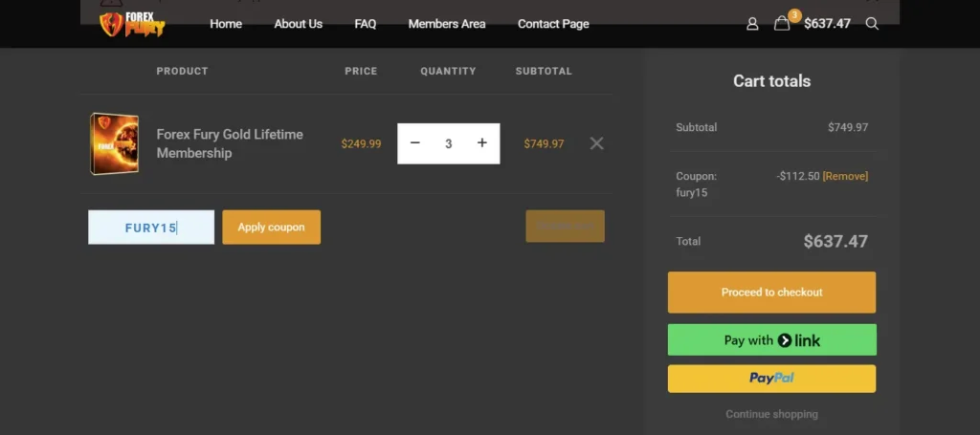Click the Continue shopping link
The height and width of the screenshot is (435, 980).
coord(771,414)
